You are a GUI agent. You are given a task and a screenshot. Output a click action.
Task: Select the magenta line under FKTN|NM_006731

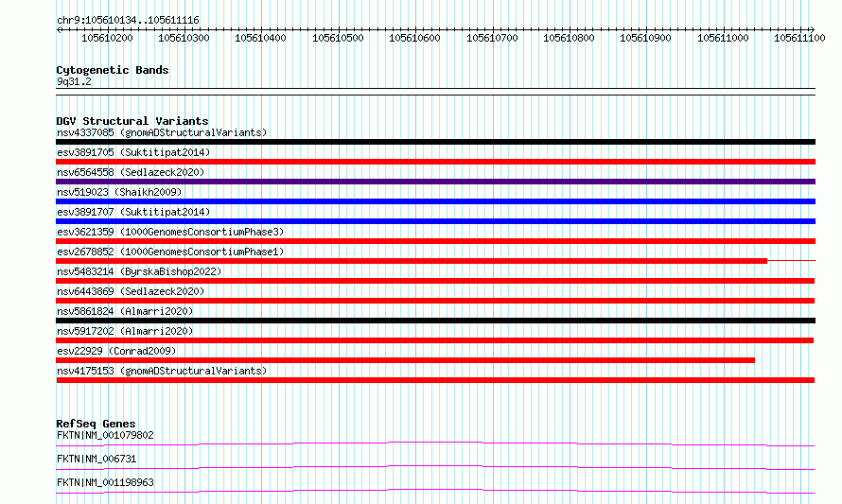pos(435,467)
